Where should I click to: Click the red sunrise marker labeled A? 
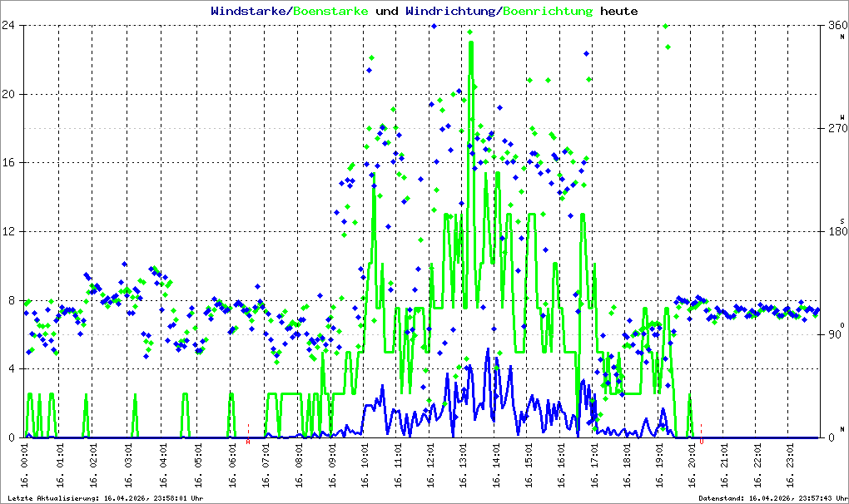click(248, 442)
